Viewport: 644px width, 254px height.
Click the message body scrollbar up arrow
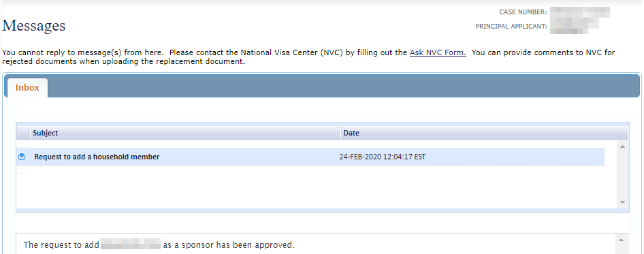pyautogui.click(x=621, y=240)
